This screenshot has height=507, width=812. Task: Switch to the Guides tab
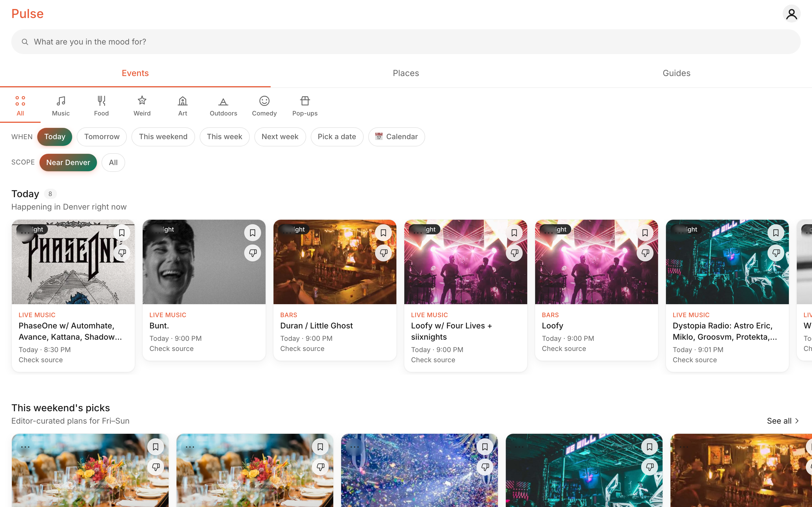click(x=676, y=73)
